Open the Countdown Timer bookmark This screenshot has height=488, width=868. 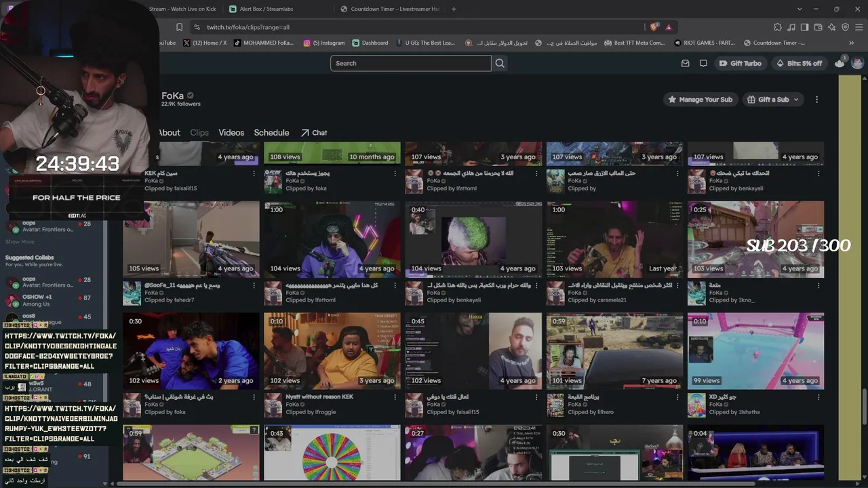(x=774, y=43)
